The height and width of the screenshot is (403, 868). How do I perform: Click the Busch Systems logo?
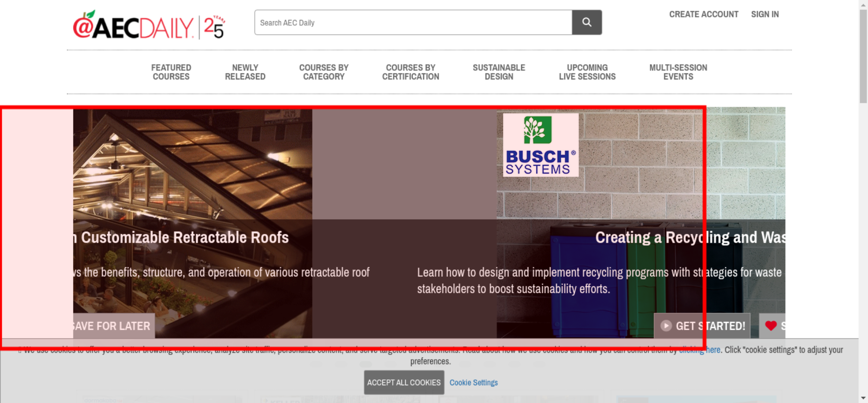[540, 145]
